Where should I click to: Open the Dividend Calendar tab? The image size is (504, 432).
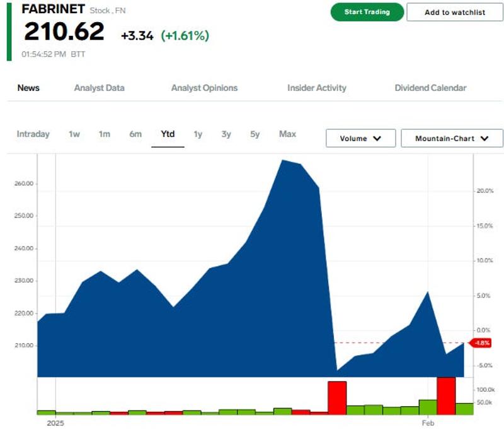(430, 88)
